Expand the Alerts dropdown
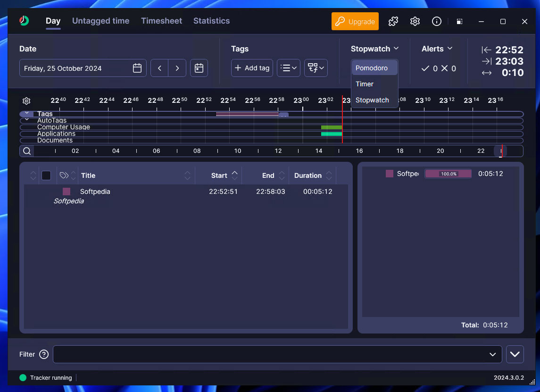 coord(437,49)
